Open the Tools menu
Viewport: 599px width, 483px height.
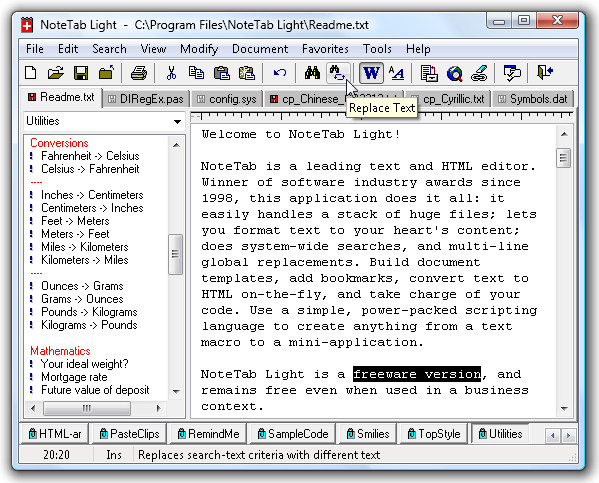377,49
